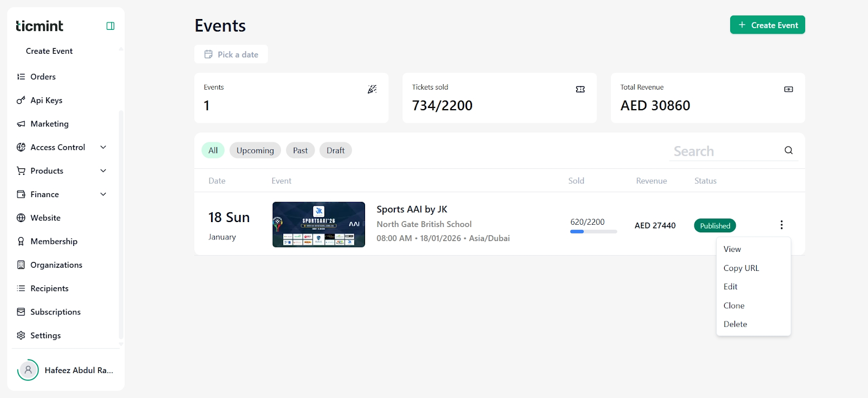868x398 pixels.
Task: Click the ticket icon on Tickets sold card
Action: 580,89
